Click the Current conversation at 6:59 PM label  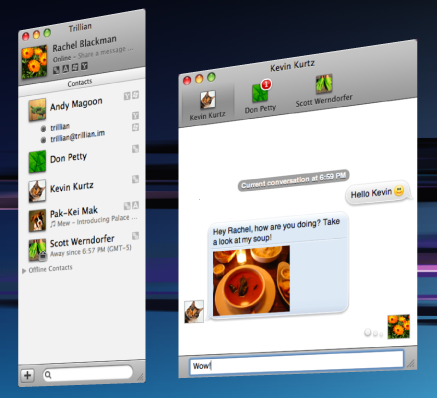click(x=294, y=180)
